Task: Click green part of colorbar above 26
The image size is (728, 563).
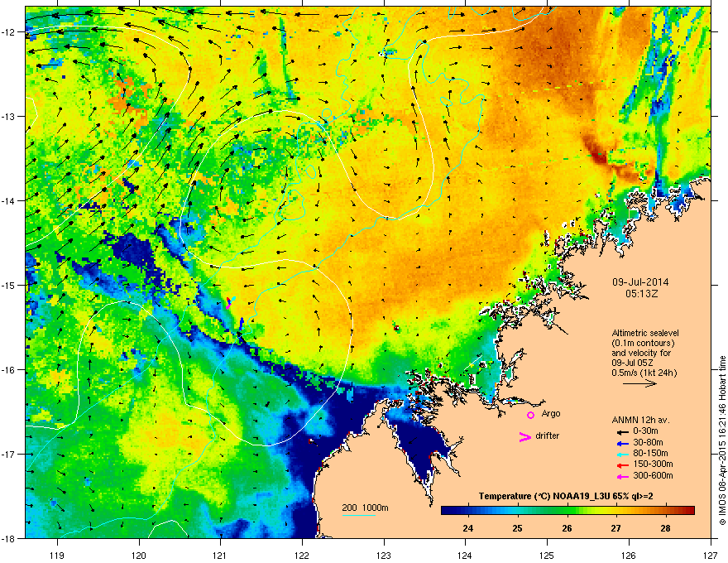Action: click(x=567, y=511)
